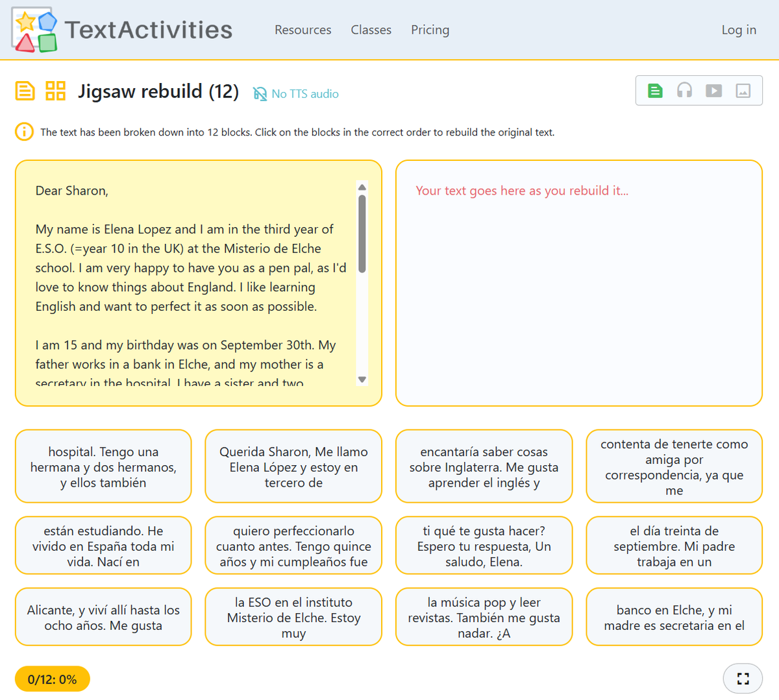Open the Resources menu
779x700 pixels.
303,30
